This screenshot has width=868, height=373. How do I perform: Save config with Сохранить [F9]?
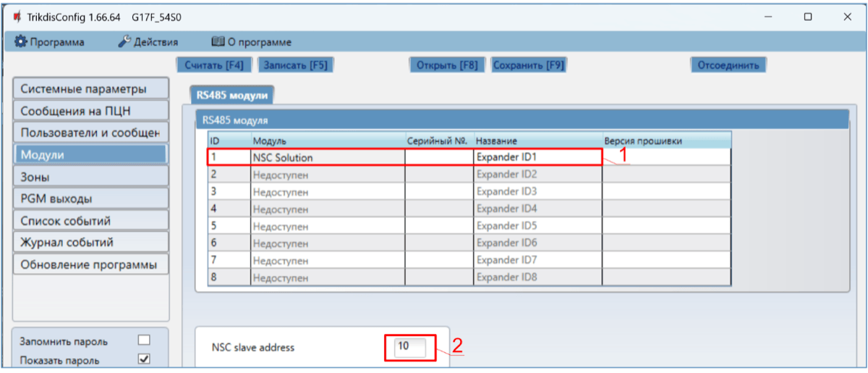(x=528, y=65)
